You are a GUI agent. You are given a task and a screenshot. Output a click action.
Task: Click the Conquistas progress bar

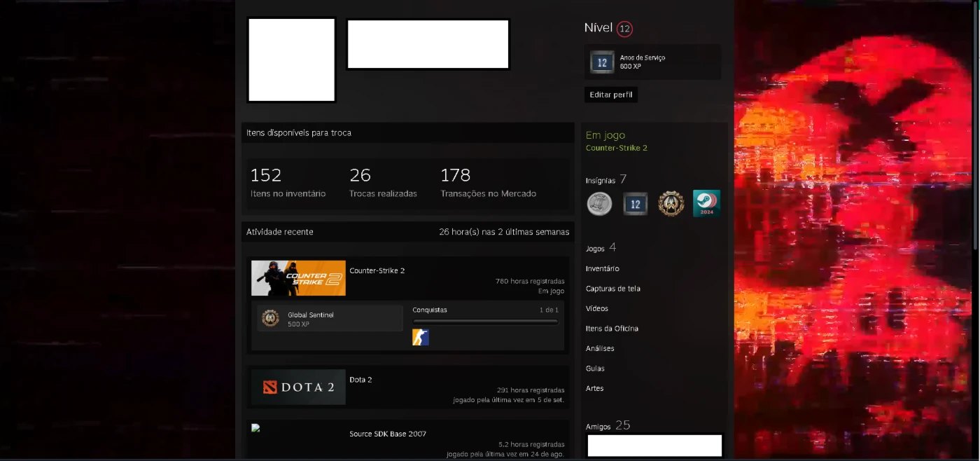486,322
